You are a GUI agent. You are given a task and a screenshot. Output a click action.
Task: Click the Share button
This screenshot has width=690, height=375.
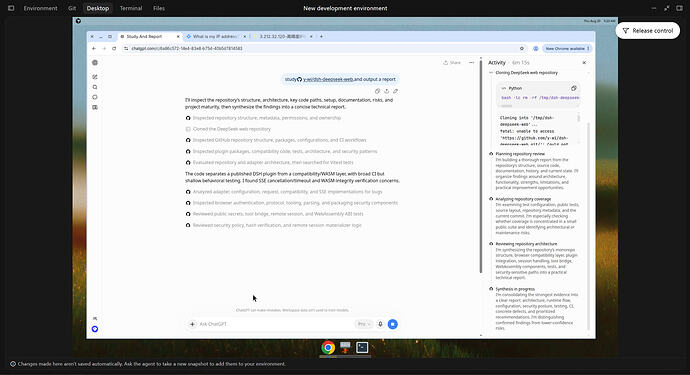pyautogui.click(x=452, y=62)
